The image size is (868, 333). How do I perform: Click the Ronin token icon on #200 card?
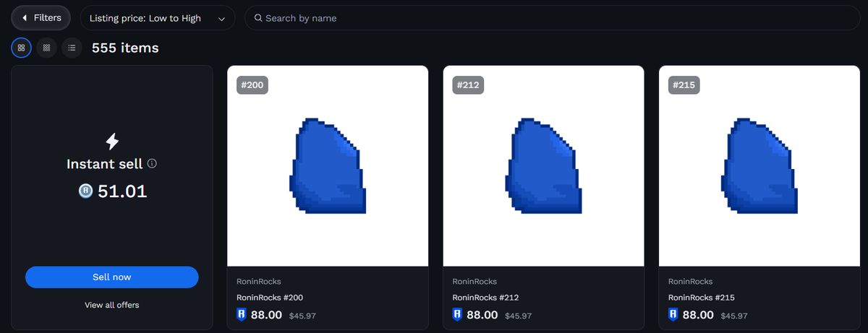click(242, 315)
